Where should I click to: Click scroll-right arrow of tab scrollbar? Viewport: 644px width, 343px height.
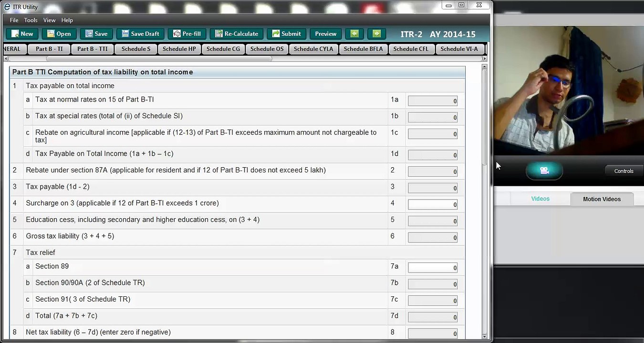485,59
